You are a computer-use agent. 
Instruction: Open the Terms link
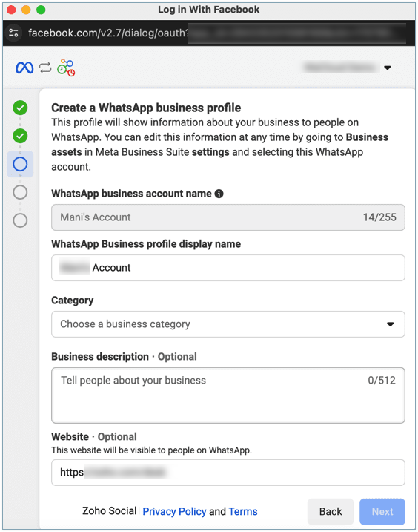point(243,512)
